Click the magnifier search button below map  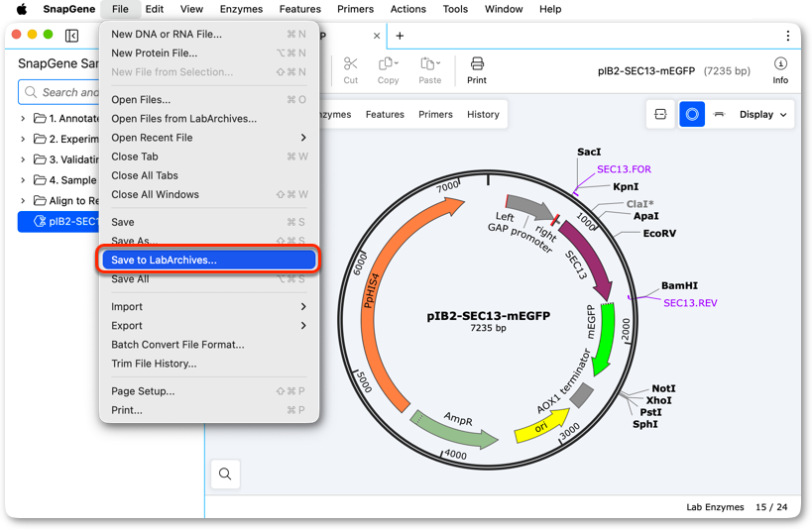pyautogui.click(x=225, y=474)
